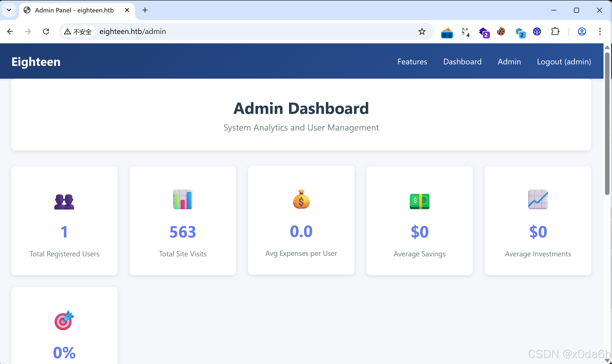
Task: Click the not secure site info chip
Action: click(x=78, y=32)
